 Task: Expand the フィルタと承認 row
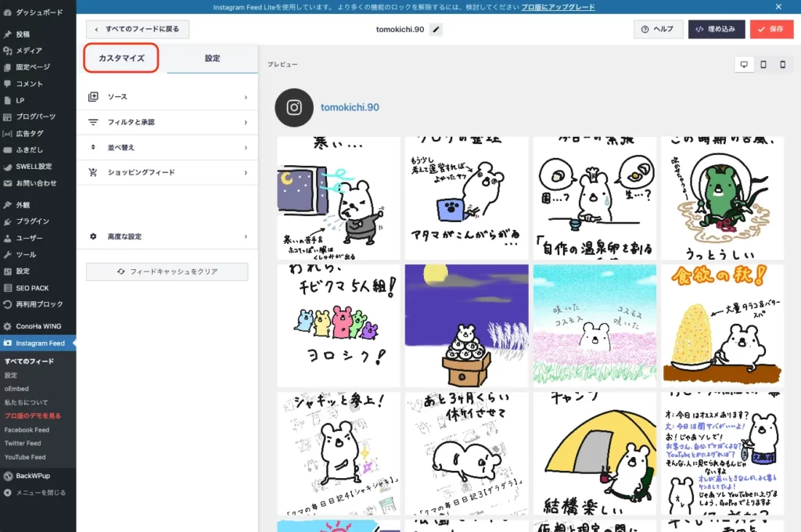tap(167, 122)
